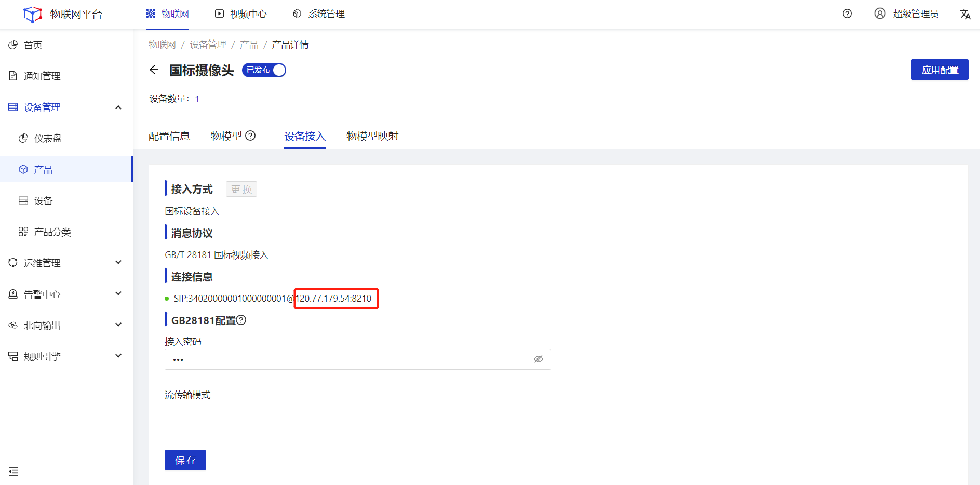Open the help question mark icon in header
This screenshot has width=980, height=485.
pyautogui.click(x=847, y=14)
